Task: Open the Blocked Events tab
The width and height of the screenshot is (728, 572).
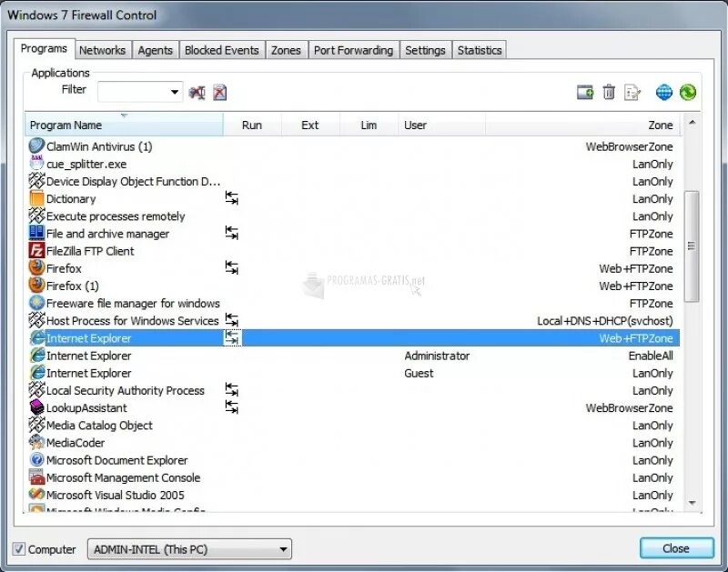Action: pos(221,50)
